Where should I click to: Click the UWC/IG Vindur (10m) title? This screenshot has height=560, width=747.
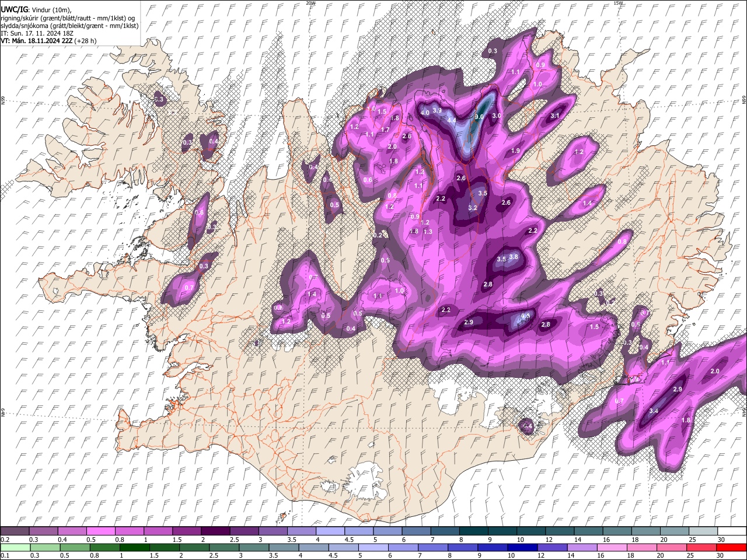(x=36, y=9)
